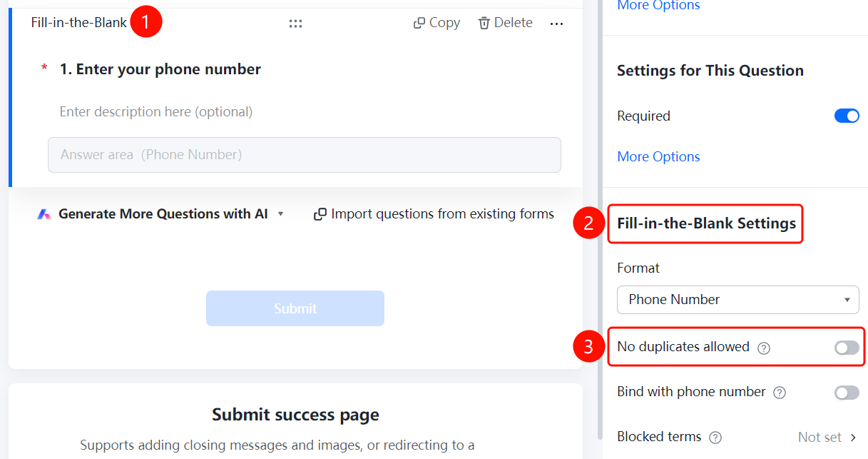
Task: Open help icon for No duplicates allowed
Action: pyautogui.click(x=764, y=348)
